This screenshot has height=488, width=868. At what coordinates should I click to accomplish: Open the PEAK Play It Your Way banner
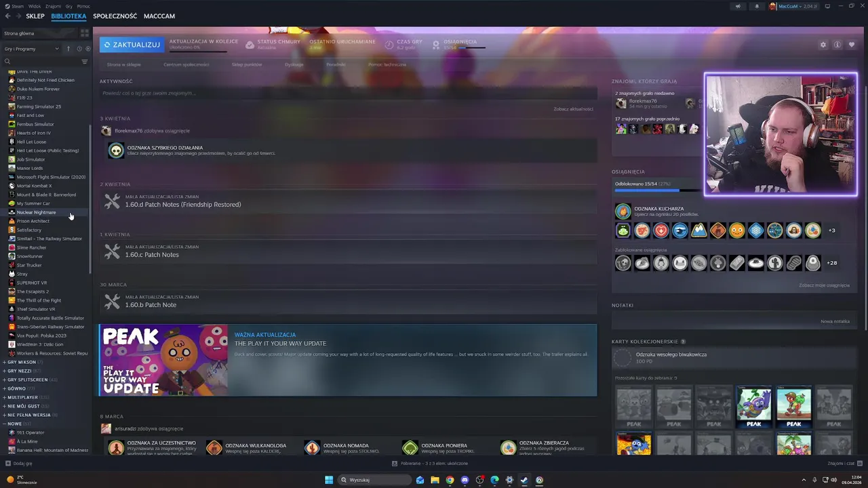pos(349,360)
